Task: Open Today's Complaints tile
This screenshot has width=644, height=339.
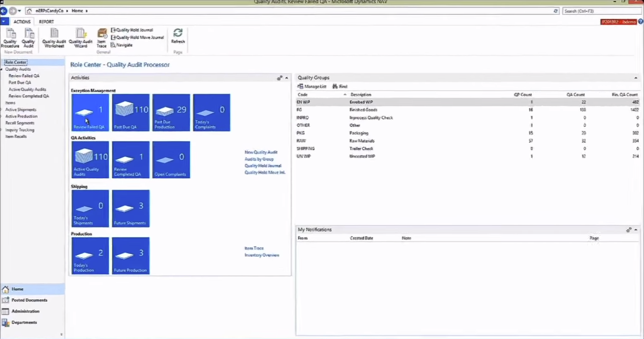Action: [211, 112]
